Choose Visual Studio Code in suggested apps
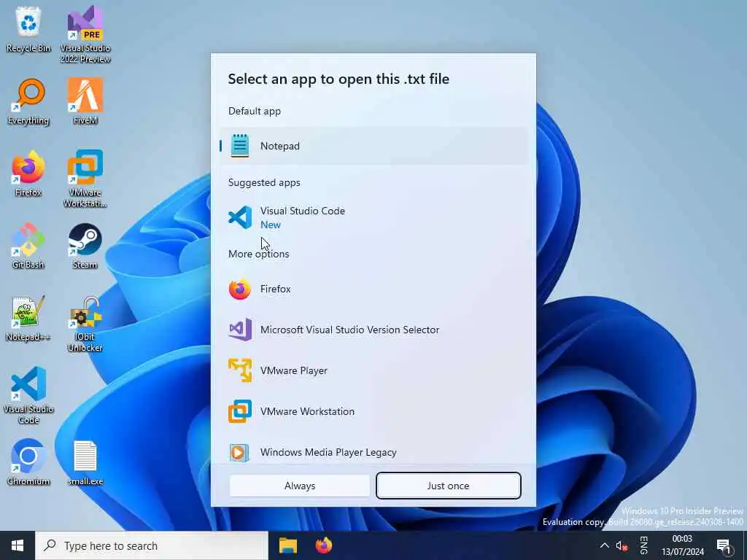 coord(373,217)
